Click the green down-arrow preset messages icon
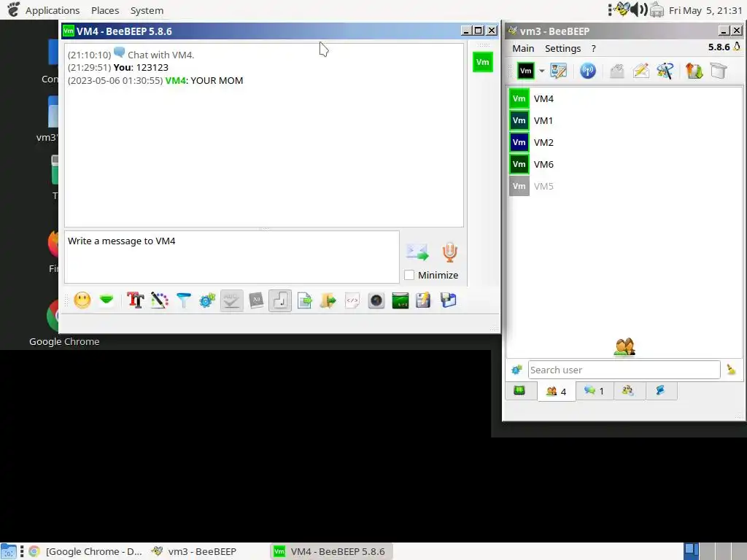Image resolution: width=747 pixels, height=560 pixels. pyautogui.click(x=107, y=300)
